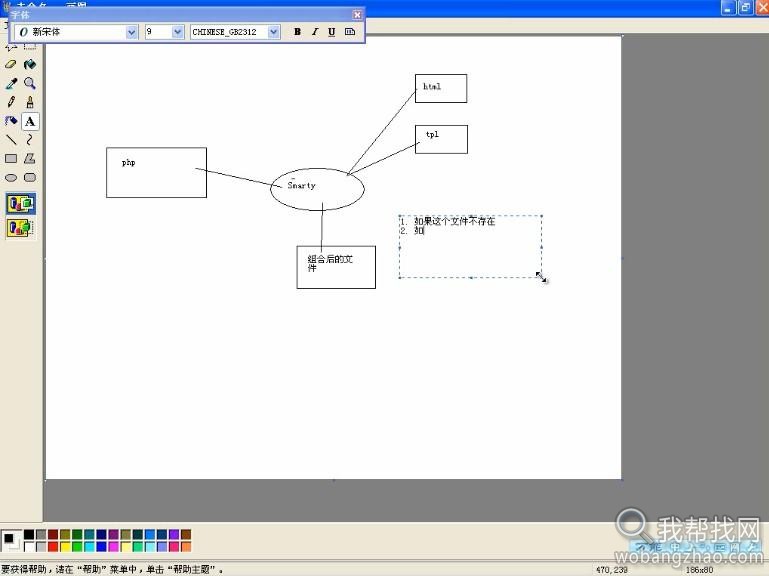Minimize the Paint window
Screen dimensions: 769x576
[x=728, y=7]
